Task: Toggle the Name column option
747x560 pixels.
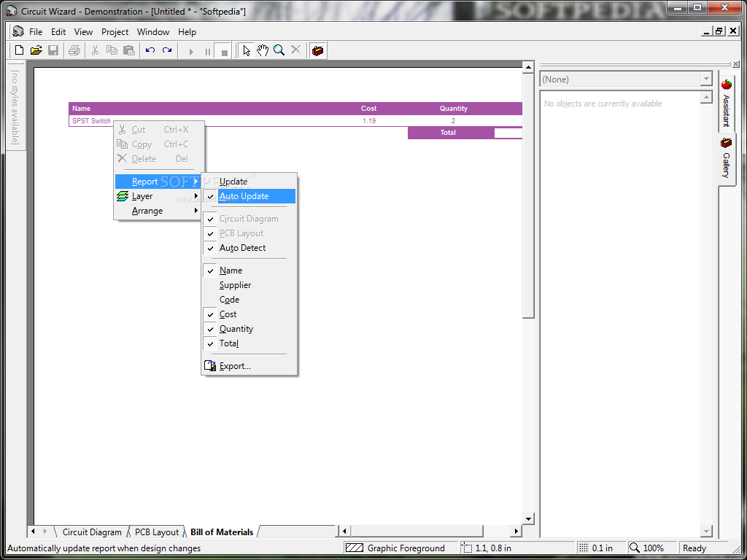Action: (x=249, y=271)
